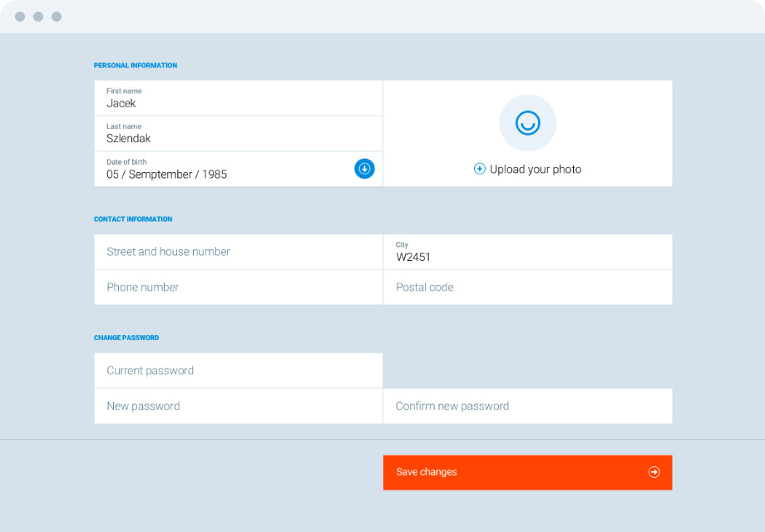Viewport: 765px width, 532px height.
Task: Click the Confirm new password field
Action: [528, 406]
